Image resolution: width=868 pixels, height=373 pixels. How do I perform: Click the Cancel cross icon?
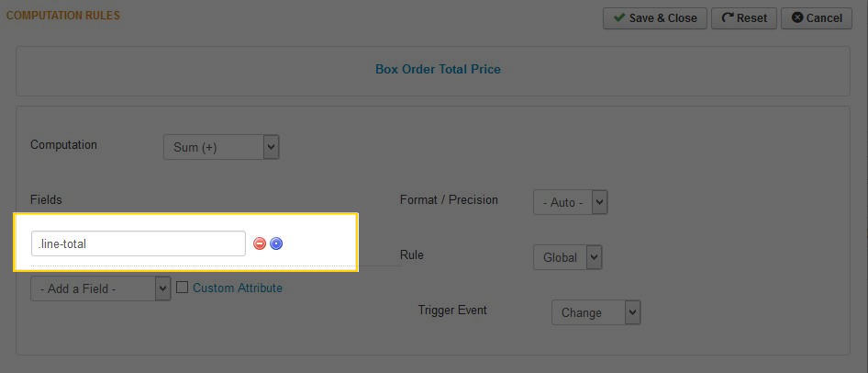pos(797,17)
